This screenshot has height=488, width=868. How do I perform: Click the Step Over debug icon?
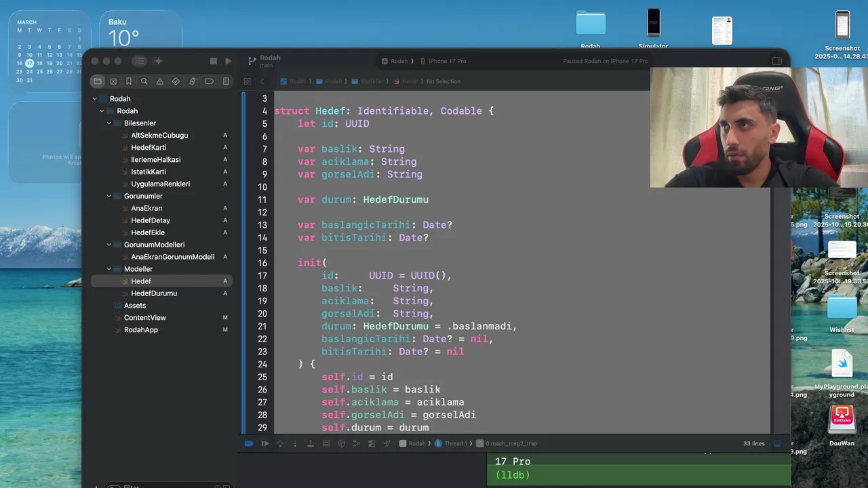click(280, 443)
